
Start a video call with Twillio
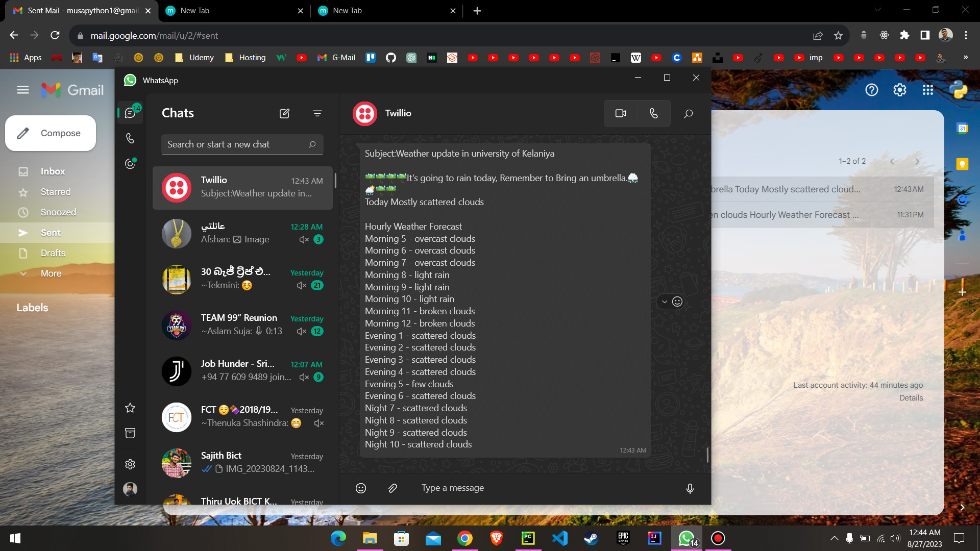pos(620,113)
